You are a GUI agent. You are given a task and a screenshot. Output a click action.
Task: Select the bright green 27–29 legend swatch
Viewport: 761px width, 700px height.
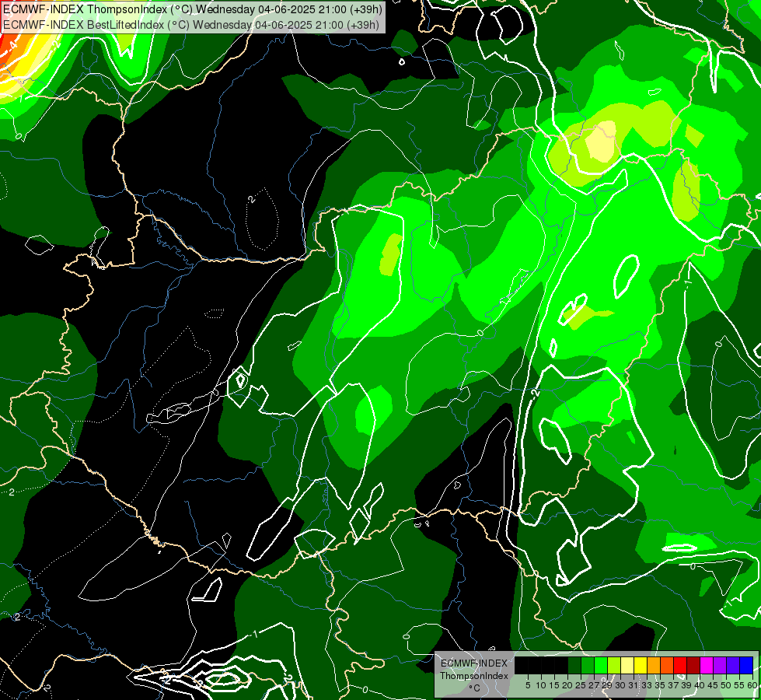pyautogui.click(x=601, y=665)
